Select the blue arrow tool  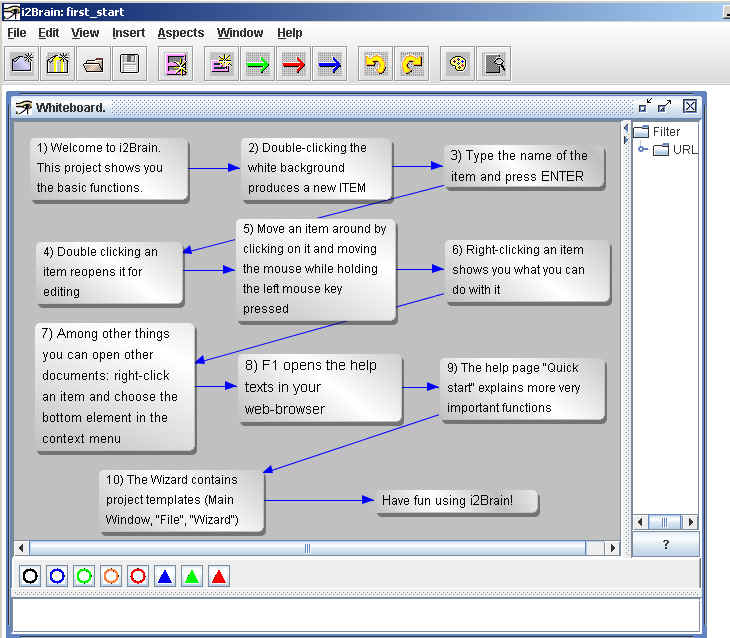pos(329,64)
